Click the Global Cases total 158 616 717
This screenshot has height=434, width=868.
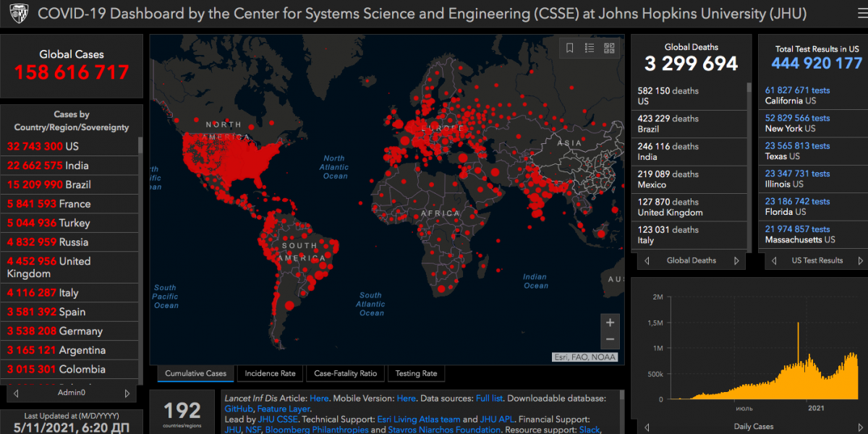(x=72, y=72)
